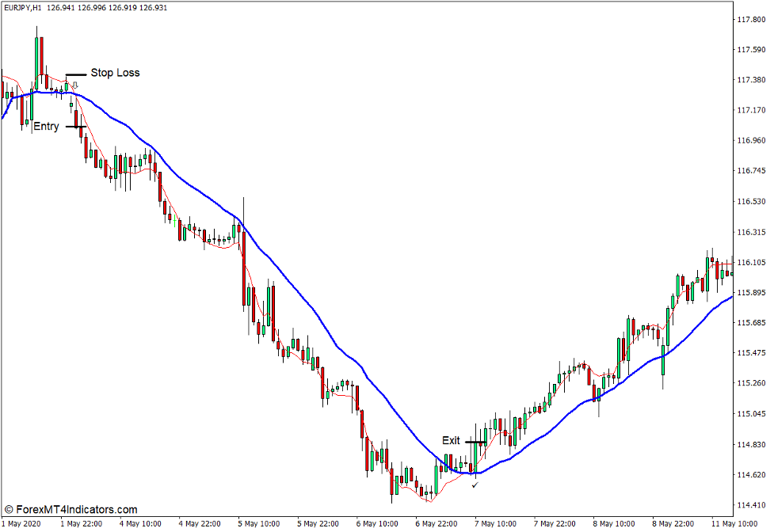Select the checkmark marker near the Exit label
The height and width of the screenshot is (532, 774).
click(x=475, y=484)
